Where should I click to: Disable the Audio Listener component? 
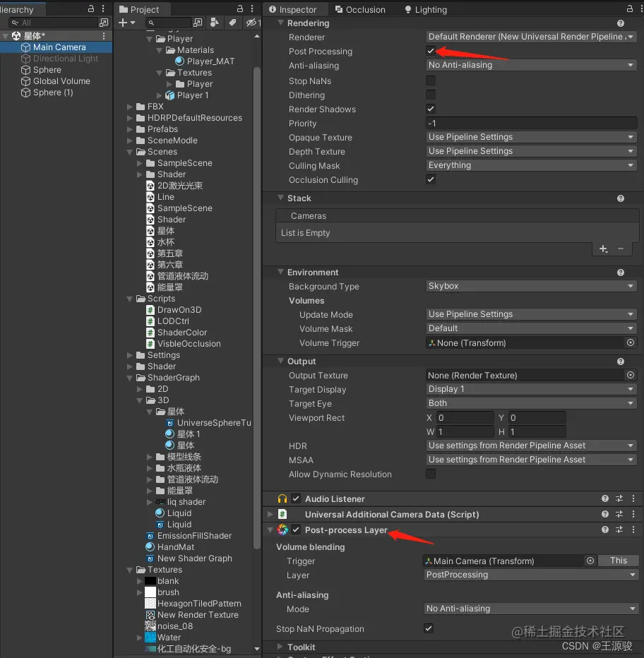pos(296,498)
